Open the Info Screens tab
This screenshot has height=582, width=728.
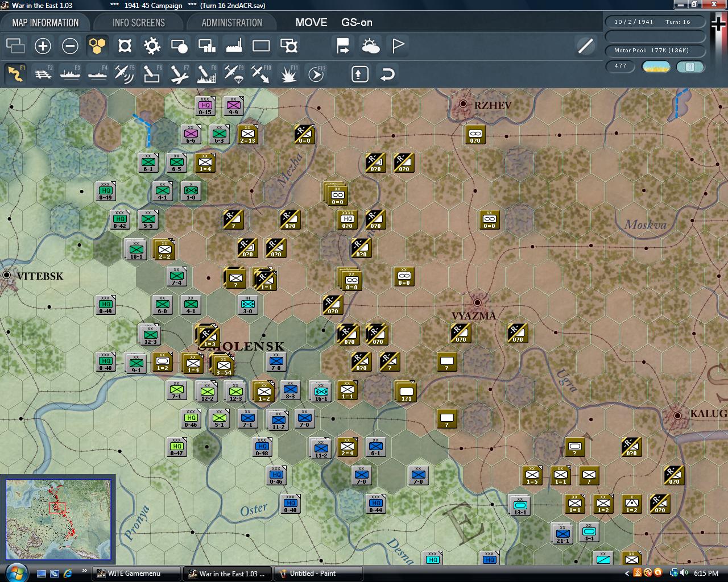point(138,23)
